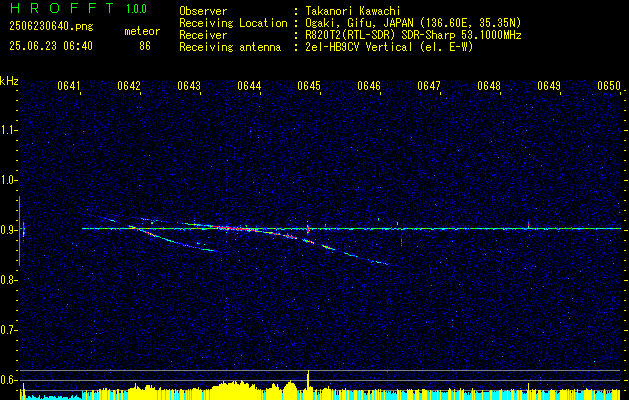Screen dimensions: 629x400
Task: Click the 0647 time axis label
Action: 429,86
